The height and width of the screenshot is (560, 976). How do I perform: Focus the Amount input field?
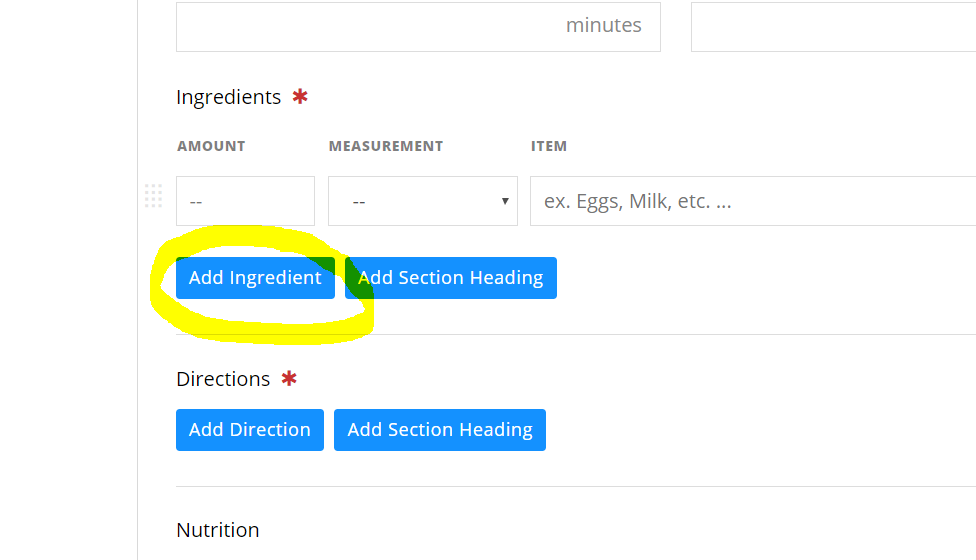pyautogui.click(x=245, y=201)
